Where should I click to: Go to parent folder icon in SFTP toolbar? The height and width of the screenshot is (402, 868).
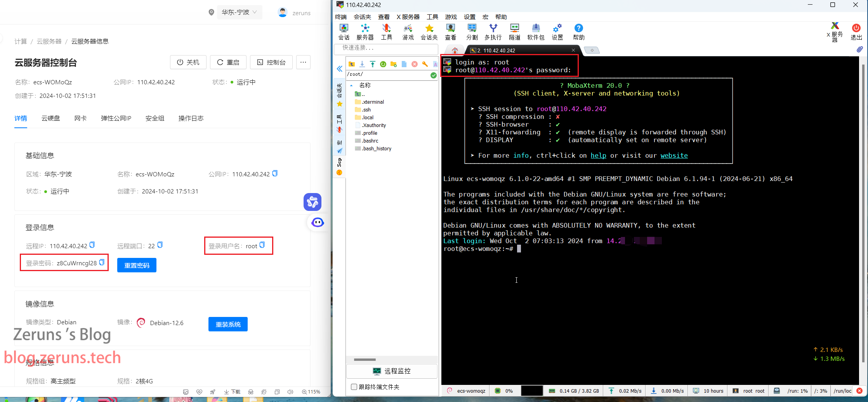click(352, 64)
